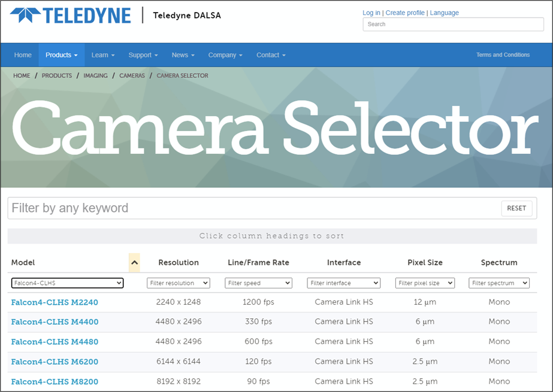Open the Model filter dropdown showing Falcon4-CLHS
Image resolution: width=553 pixels, height=392 pixels.
pos(67,283)
